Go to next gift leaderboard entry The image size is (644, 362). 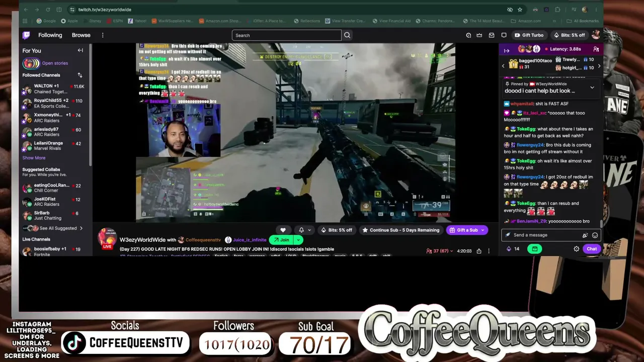(x=599, y=66)
